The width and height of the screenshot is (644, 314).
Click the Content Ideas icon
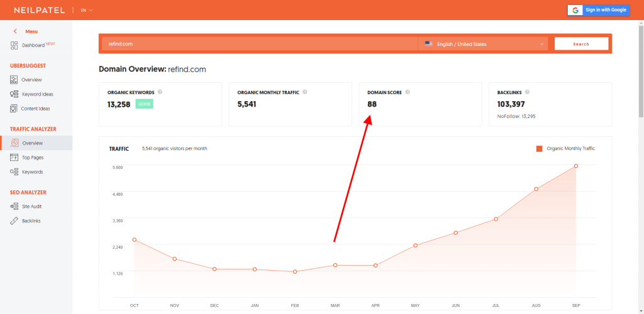[14, 109]
